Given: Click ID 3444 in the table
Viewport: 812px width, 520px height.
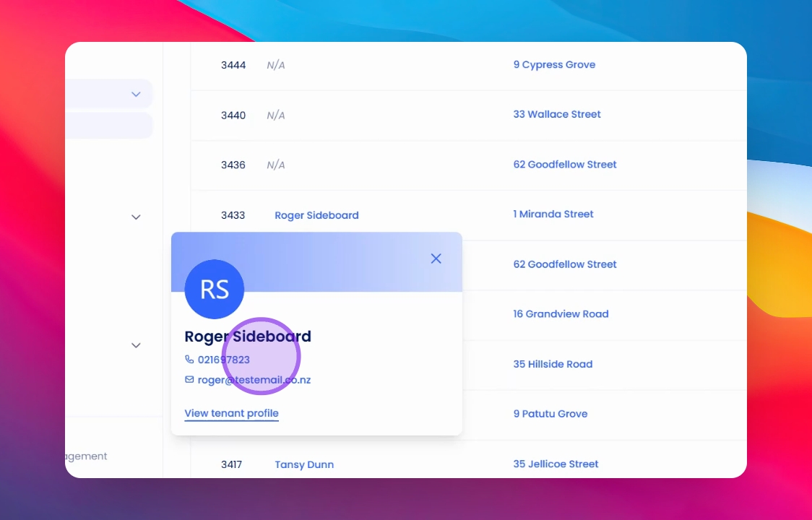Looking at the screenshot, I should point(233,65).
